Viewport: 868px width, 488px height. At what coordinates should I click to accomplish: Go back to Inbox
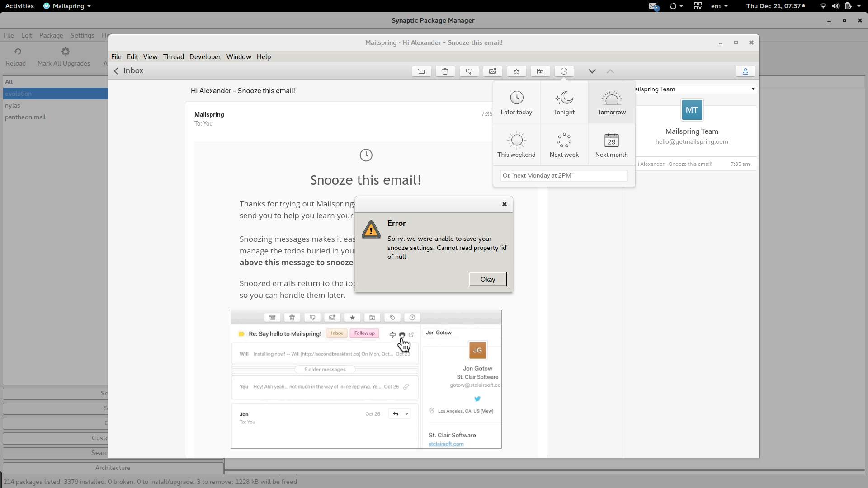click(128, 71)
